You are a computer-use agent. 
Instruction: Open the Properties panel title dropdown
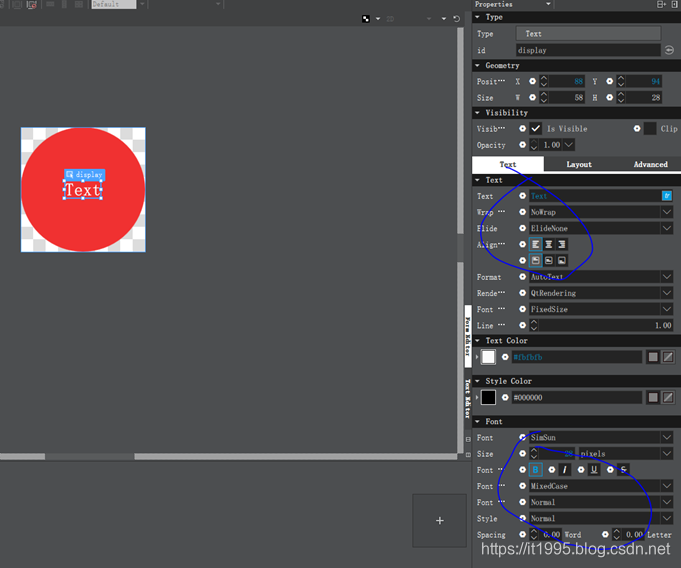click(549, 4)
